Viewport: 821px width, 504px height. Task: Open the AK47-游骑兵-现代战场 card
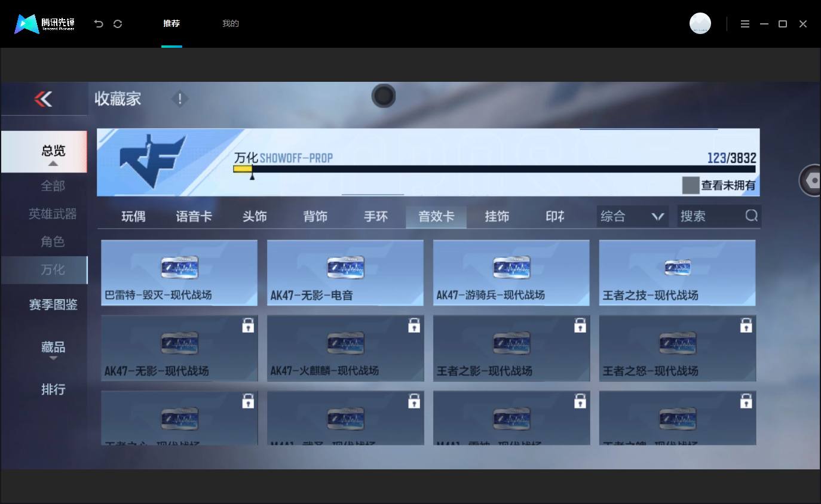[511, 273]
